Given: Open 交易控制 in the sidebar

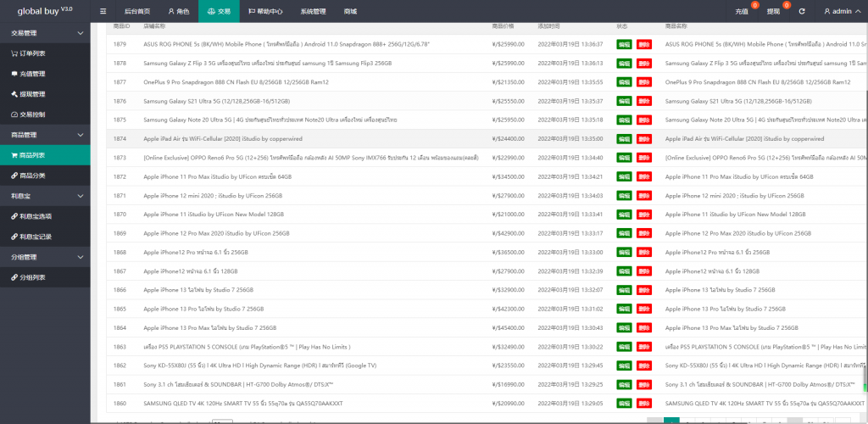Looking at the screenshot, I should [45, 114].
